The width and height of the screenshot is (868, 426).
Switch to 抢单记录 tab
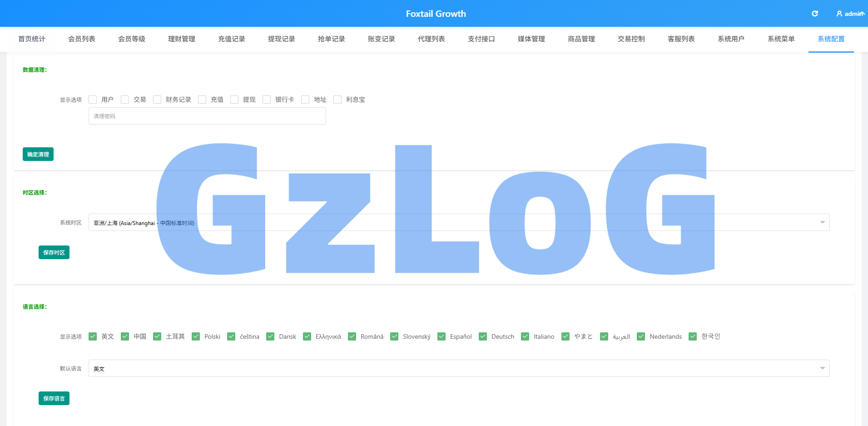click(332, 39)
